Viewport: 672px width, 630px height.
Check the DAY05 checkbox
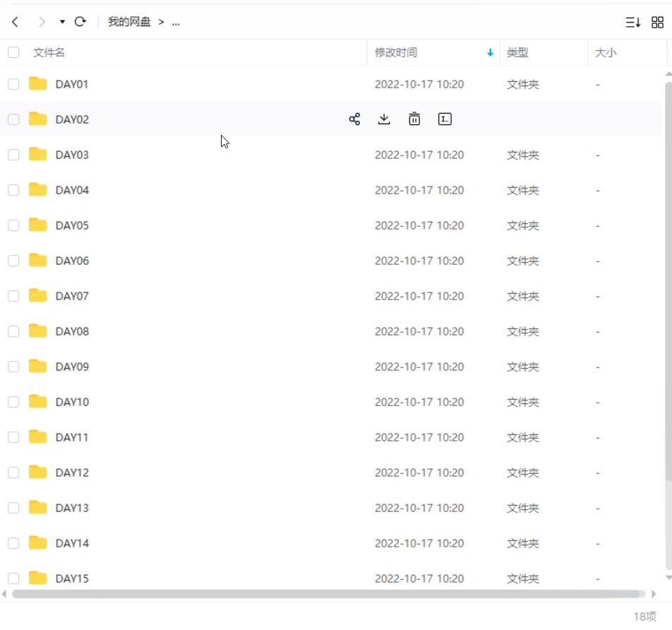(x=13, y=225)
